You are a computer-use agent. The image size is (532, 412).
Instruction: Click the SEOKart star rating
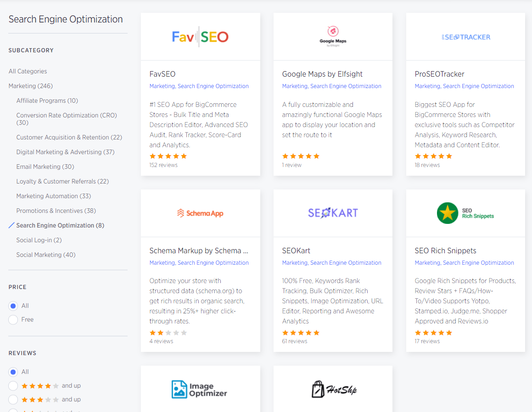click(x=301, y=333)
